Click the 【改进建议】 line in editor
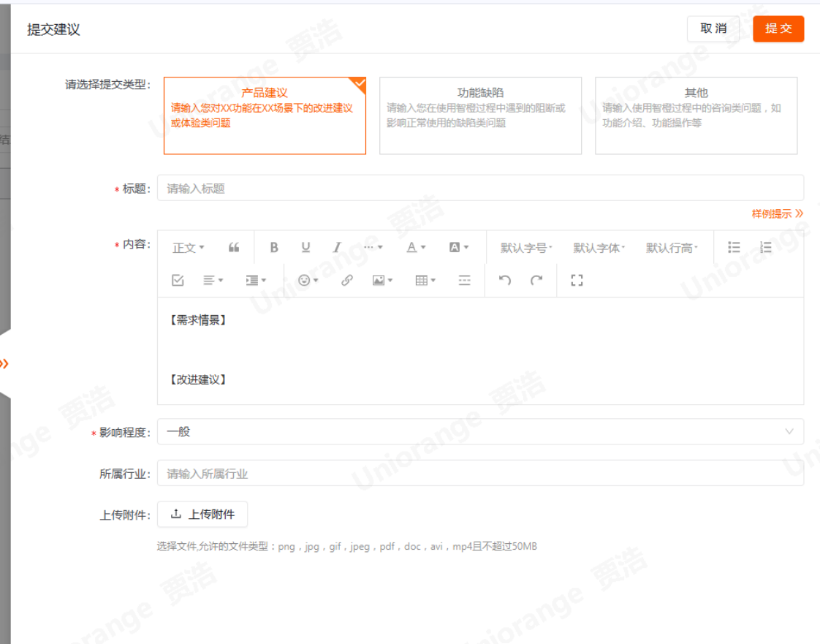Image resolution: width=820 pixels, height=644 pixels. [x=197, y=379]
